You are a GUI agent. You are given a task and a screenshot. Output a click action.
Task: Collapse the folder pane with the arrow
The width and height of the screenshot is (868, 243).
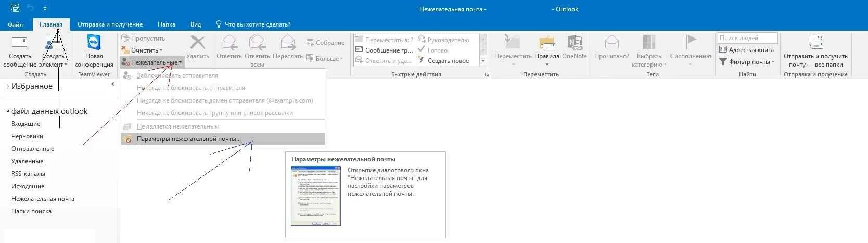coord(112,84)
